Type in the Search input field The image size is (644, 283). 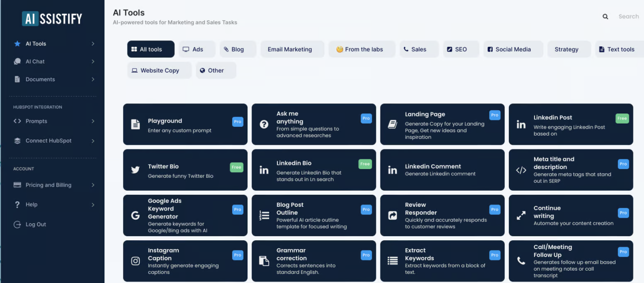(x=628, y=17)
